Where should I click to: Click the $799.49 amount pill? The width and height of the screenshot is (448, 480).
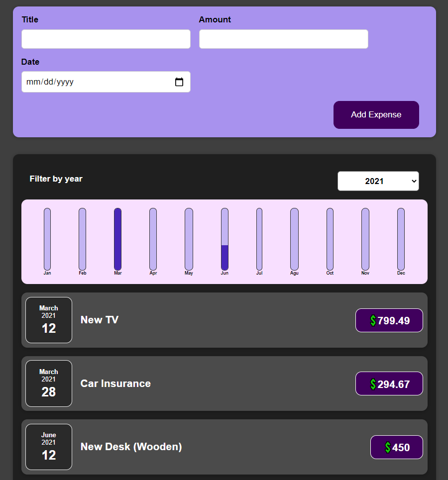[389, 320]
